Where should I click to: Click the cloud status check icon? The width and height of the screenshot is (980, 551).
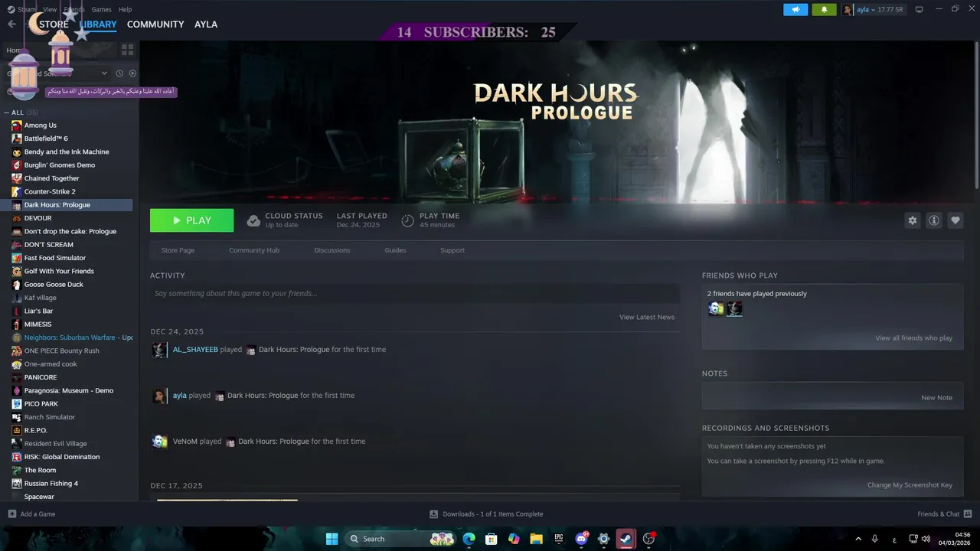[x=253, y=220]
